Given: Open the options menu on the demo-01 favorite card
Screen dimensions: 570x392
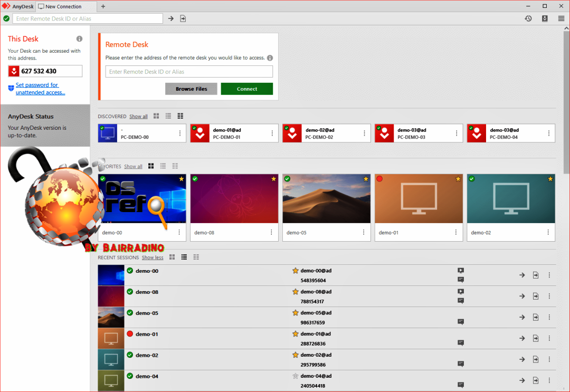Looking at the screenshot, I should pos(456,232).
